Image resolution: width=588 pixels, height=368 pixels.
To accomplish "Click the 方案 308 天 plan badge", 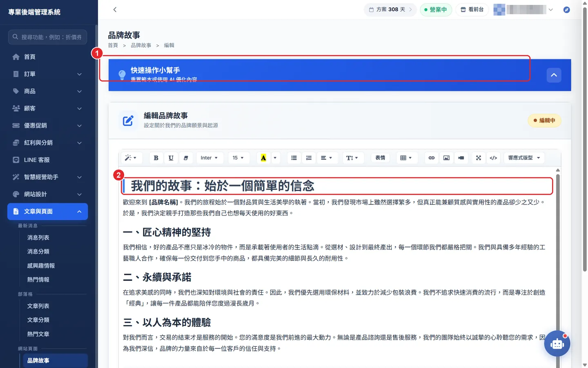I will pos(390,9).
